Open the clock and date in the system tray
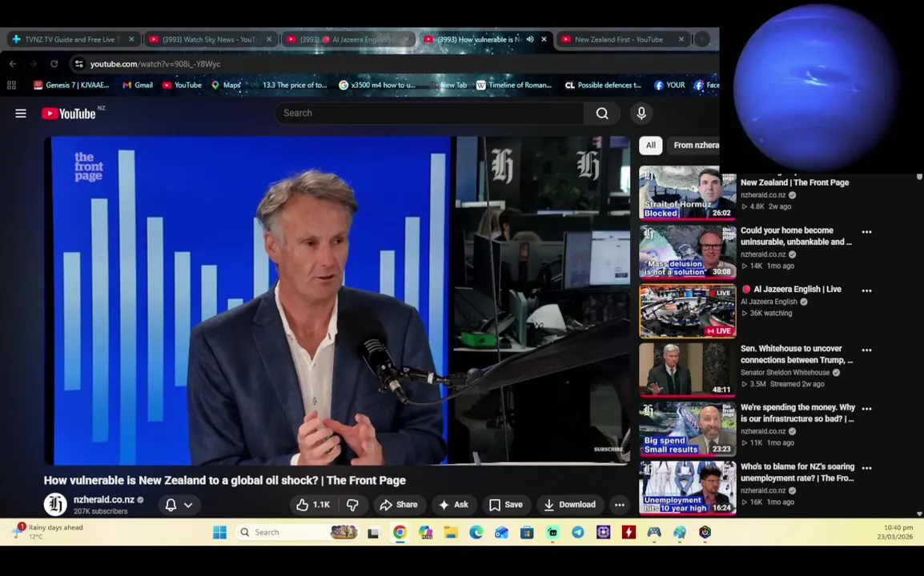 point(894,533)
